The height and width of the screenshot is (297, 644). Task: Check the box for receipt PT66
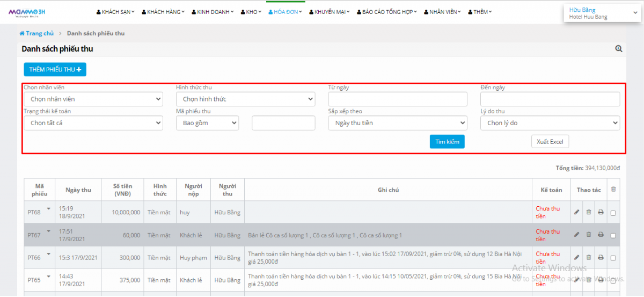[613, 258]
